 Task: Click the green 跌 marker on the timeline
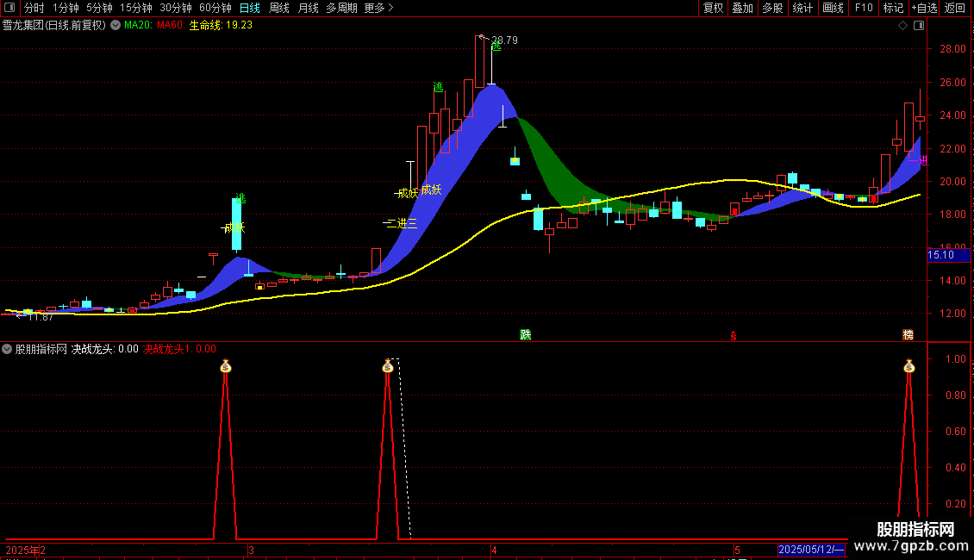tap(525, 334)
